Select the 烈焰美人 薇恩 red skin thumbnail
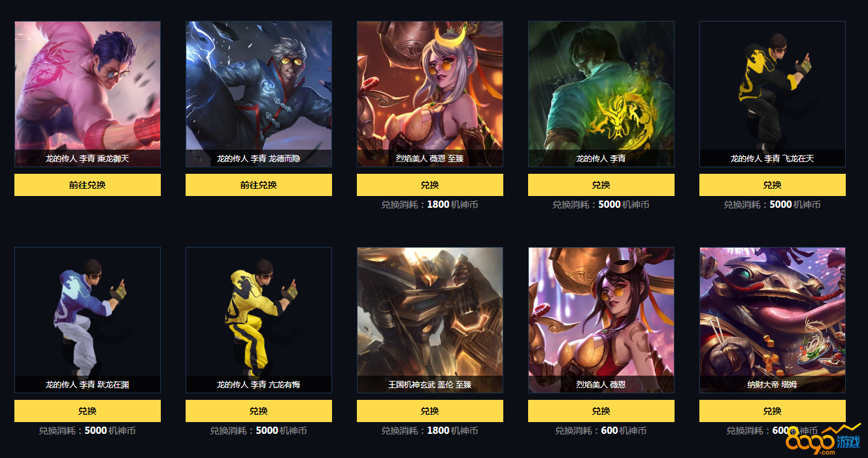Screen dimensions: 868x458 [601, 320]
